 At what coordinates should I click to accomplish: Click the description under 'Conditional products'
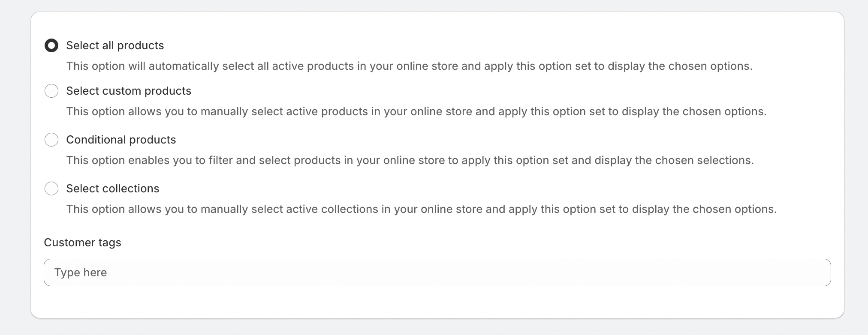tap(410, 160)
